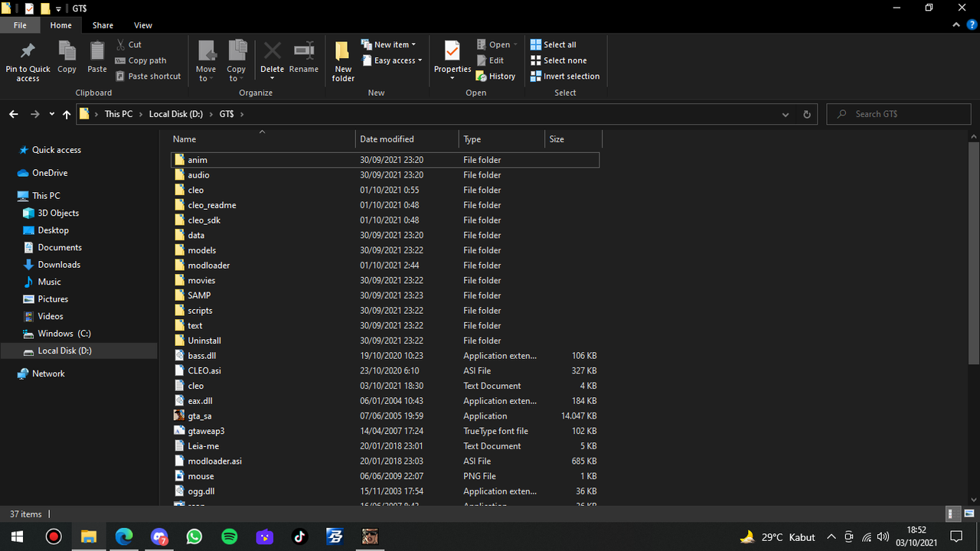The width and height of the screenshot is (980, 551).
Task: Select OneDrive in navigation pane
Action: pyautogui.click(x=43, y=173)
